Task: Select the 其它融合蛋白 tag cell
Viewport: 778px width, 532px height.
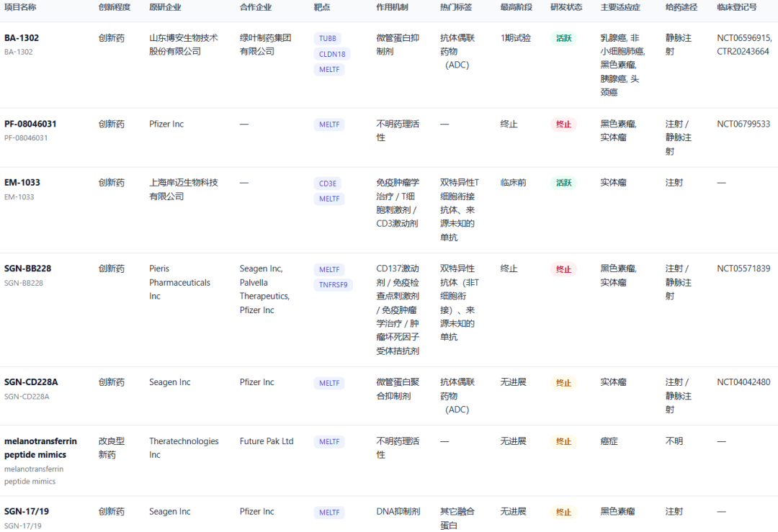Action: point(457,518)
